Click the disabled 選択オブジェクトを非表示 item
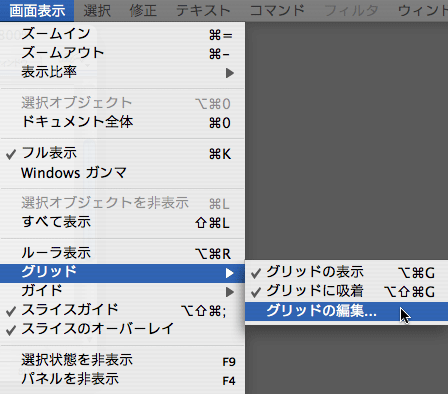 click(x=122, y=203)
